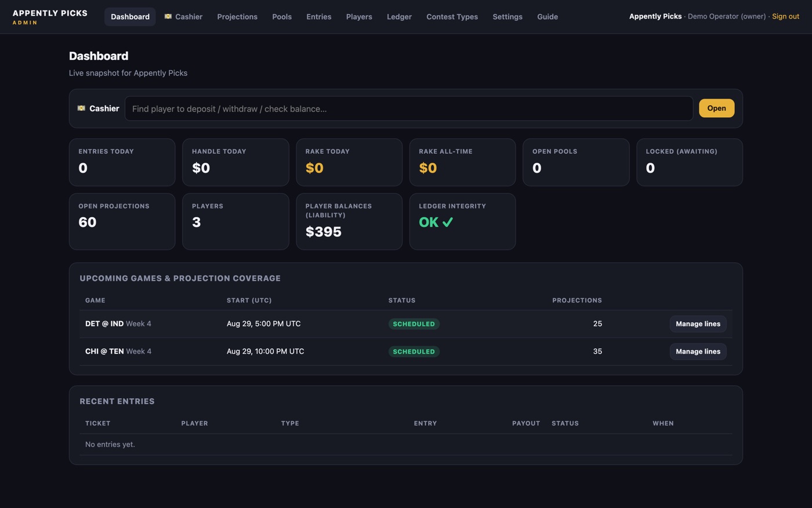Click the cash icon in the Cashier nav item
The width and height of the screenshot is (812, 508).
pos(168,16)
